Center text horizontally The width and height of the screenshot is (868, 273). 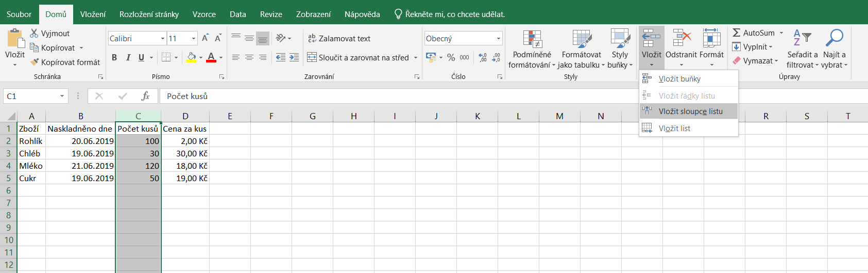249,57
